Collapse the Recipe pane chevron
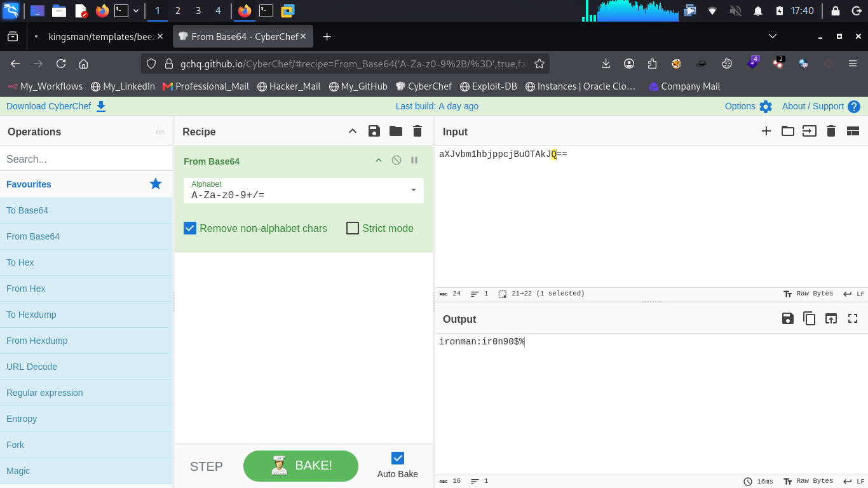This screenshot has height=488, width=868. (x=353, y=131)
